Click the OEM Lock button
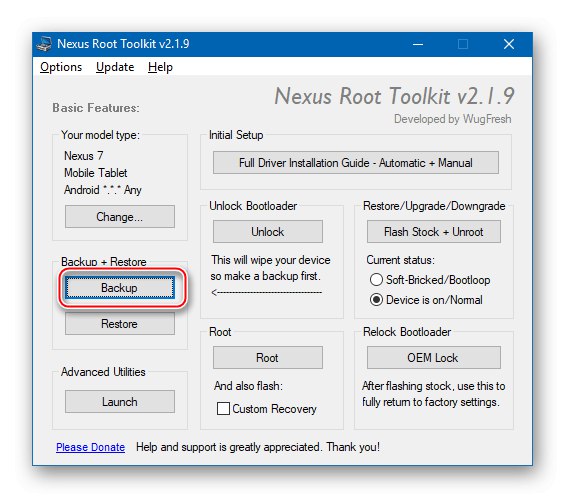565x498 pixels. 433,357
